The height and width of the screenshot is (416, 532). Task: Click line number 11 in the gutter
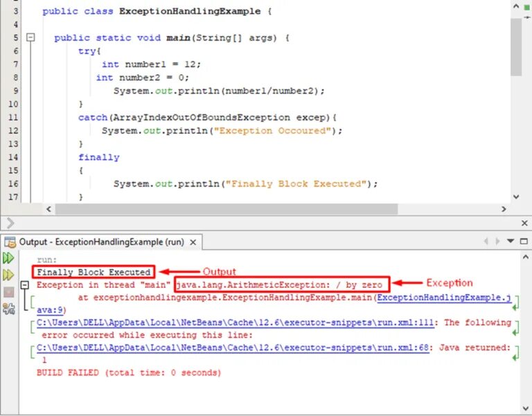[13, 117]
